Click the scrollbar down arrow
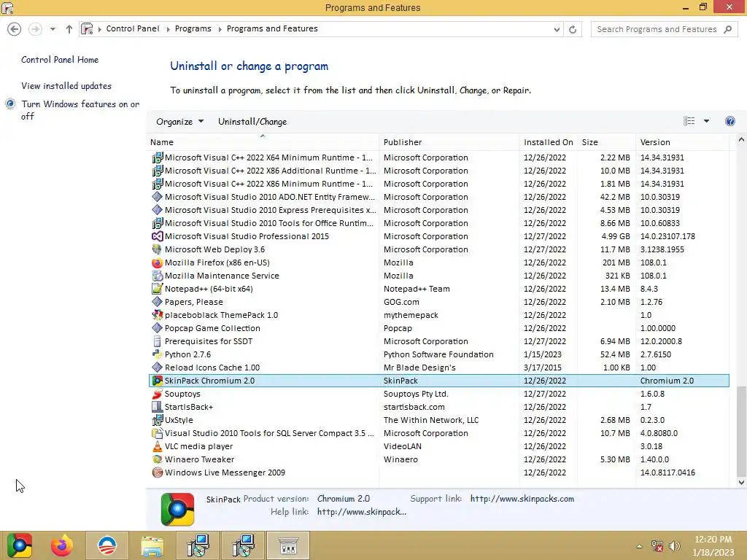This screenshot has height=560, width=747. tap(741, 482)
